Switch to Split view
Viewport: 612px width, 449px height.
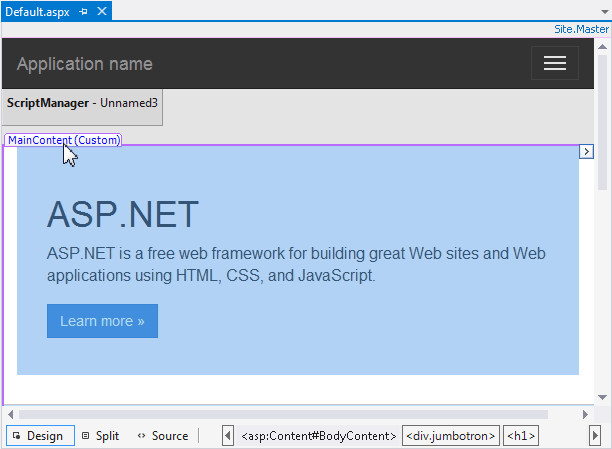100,436
